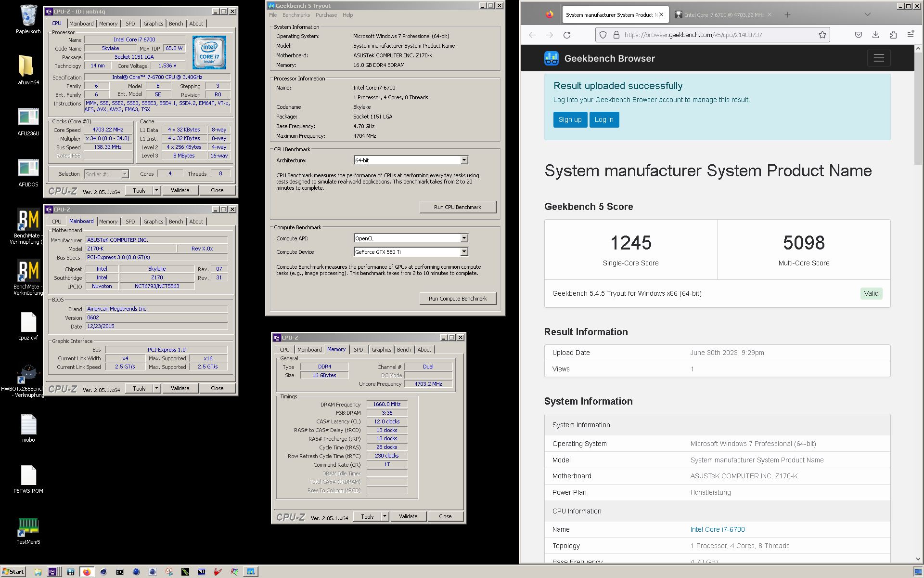
Task: Open About tab in Memory CPU-Z window
Action: [x=424, y=350]
